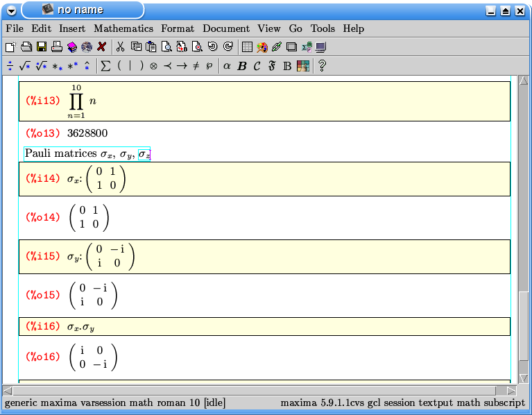The image size is (532, 415).
Task: Click the stacked frames icon
Action: tap(291, 46)
